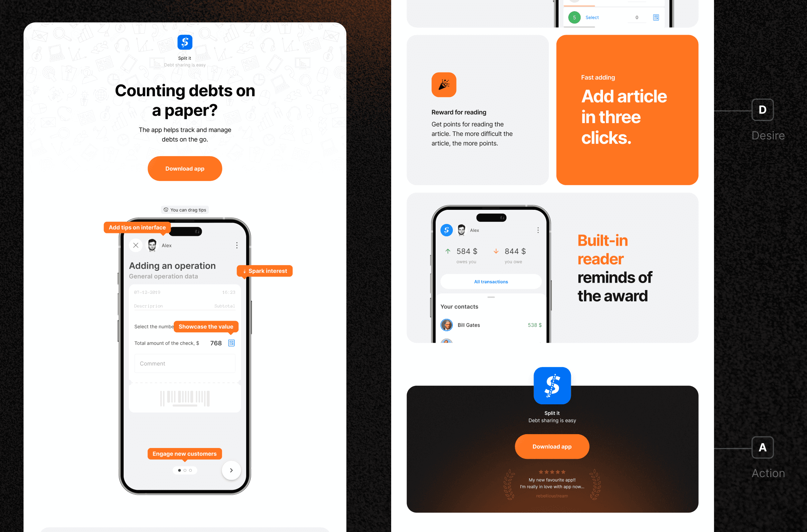The image size is (807, 532).
Task: Click the third pagination dot indicator
Action: tap(190, 469)
